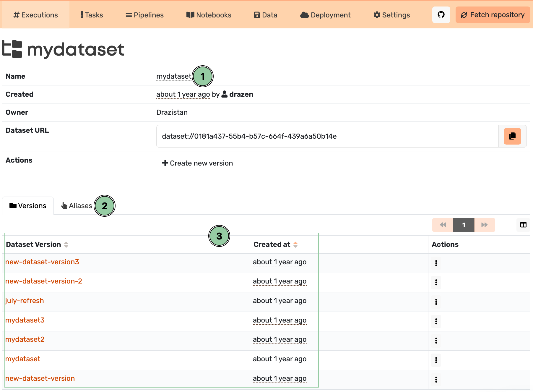Copy the dataset URL to clipboard
The image size is (533, 392).
pos(512,136)
